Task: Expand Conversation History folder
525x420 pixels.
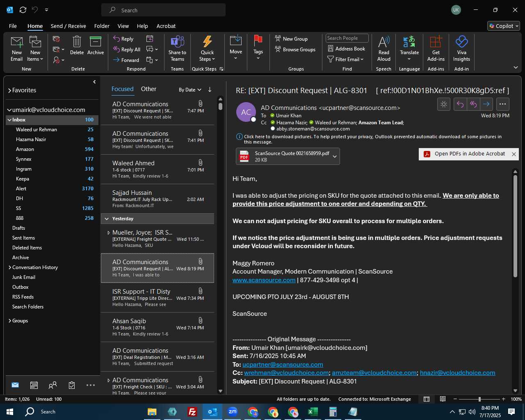Action: click(x=9, y=267)
